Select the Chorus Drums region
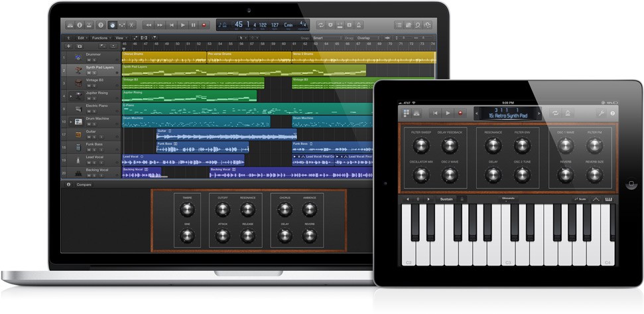The image size is (644, 314). click(x=164, y=57)
